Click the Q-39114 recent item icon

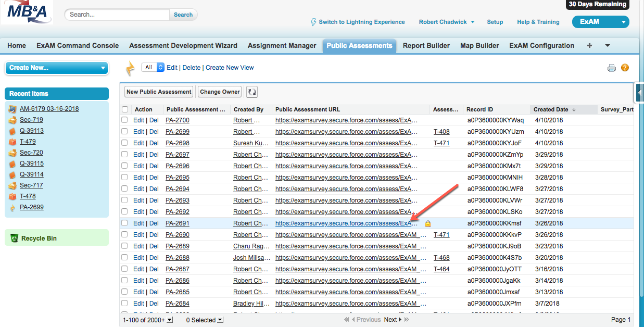pyautogui.click(x=12, y=175)
